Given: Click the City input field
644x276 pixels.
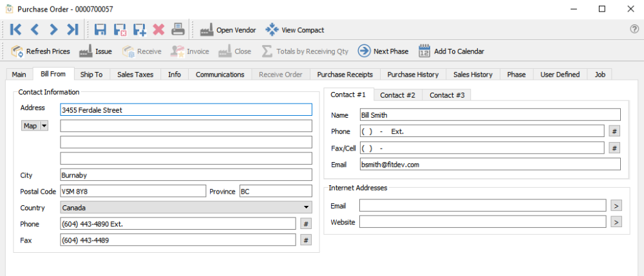Looking at the screenshot, I should [185, 175].
